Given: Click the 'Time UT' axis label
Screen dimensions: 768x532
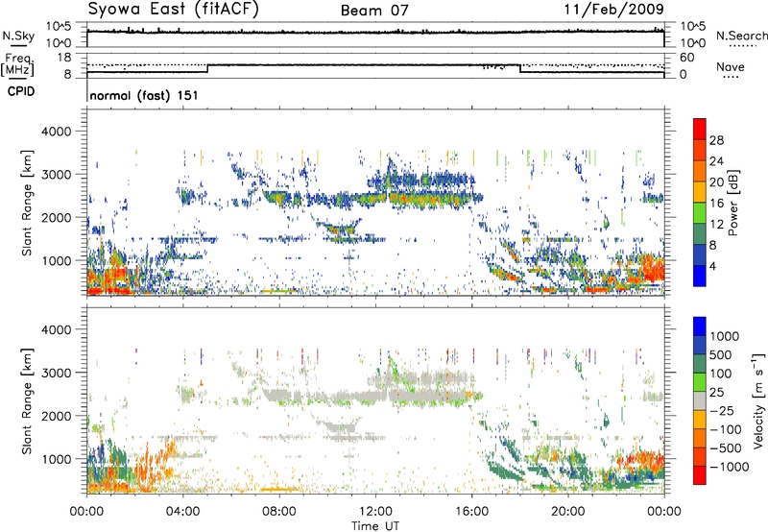Looking at the screenshot, I should coord(375,526).
